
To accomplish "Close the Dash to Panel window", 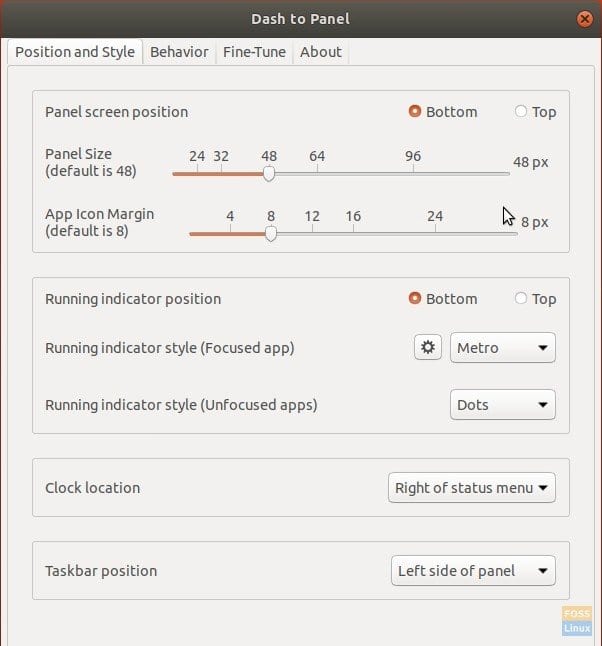I will [x=584, y=19].
